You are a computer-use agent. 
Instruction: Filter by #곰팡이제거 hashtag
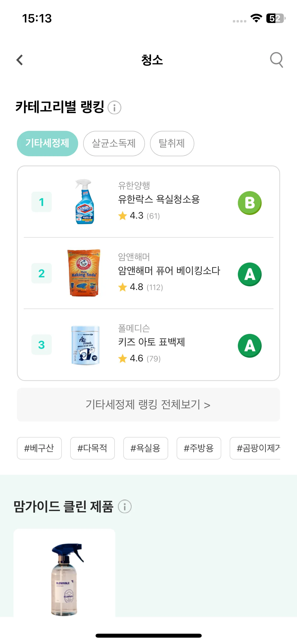tap(255, 448)
